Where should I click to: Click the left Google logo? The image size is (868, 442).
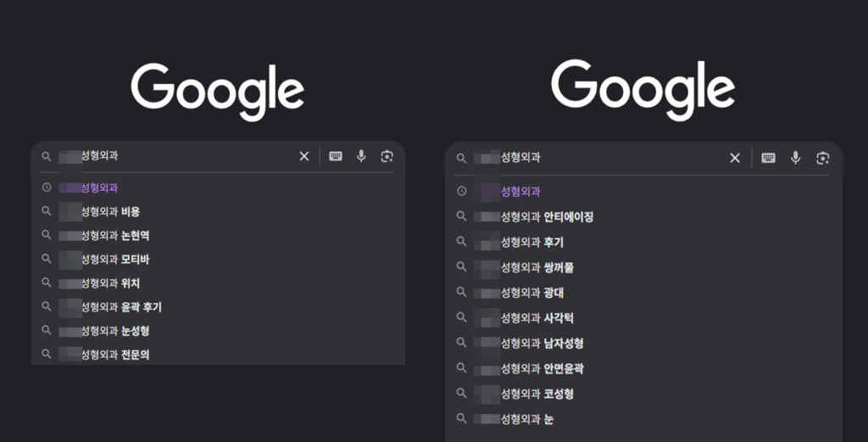coord(218,92)
